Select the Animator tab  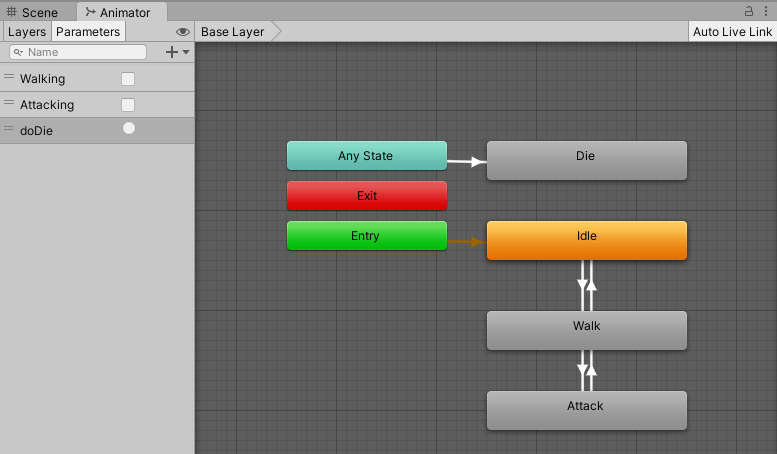pos(122,12)
